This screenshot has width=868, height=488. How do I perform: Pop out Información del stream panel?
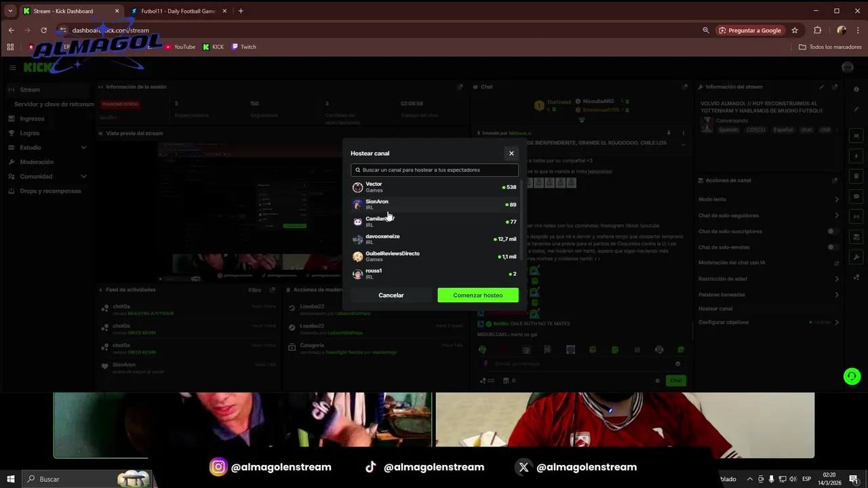[x=835, y=87]
